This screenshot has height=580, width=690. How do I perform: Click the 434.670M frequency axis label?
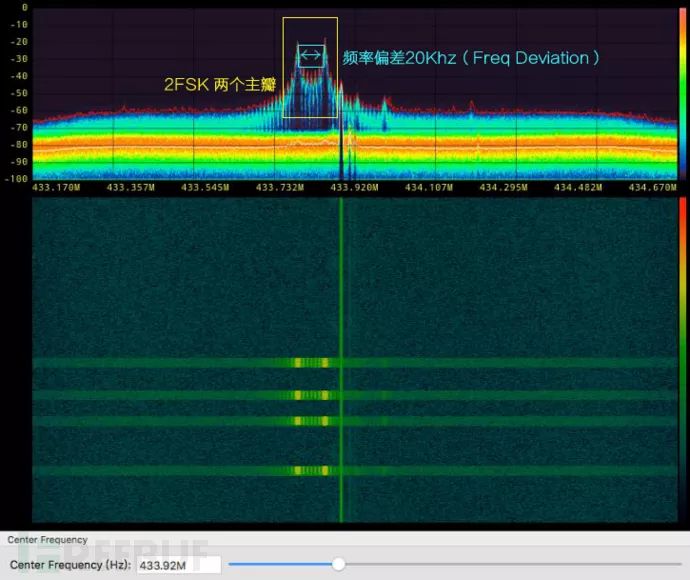click(650, 187)
